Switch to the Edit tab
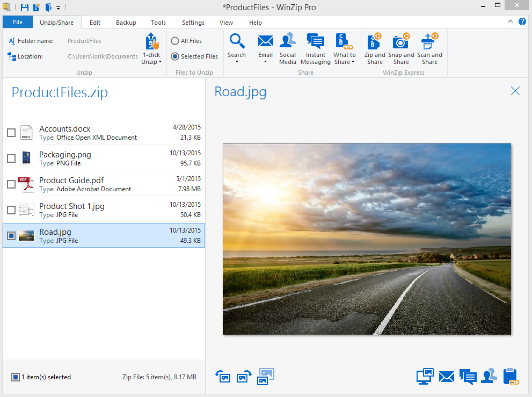532x397 pixels. [94, 23]
